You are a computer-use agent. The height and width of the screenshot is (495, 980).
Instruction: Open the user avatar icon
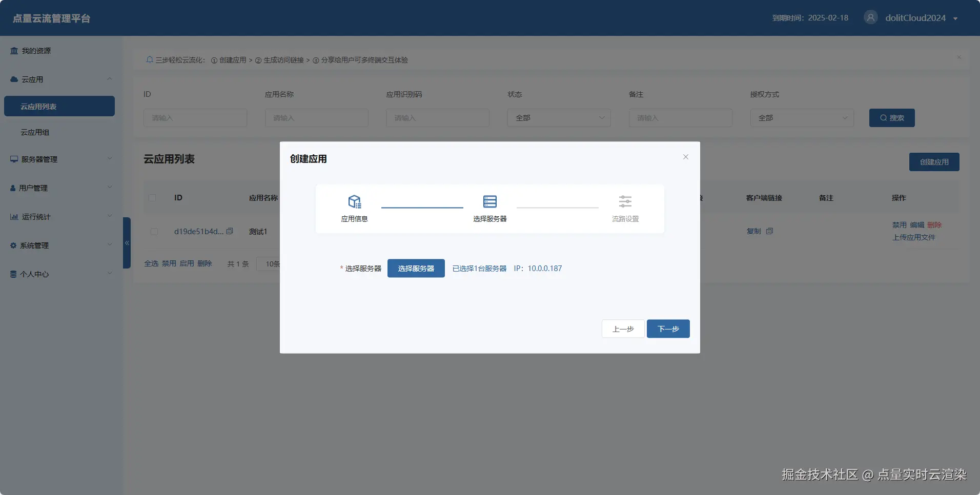point(870,17)
